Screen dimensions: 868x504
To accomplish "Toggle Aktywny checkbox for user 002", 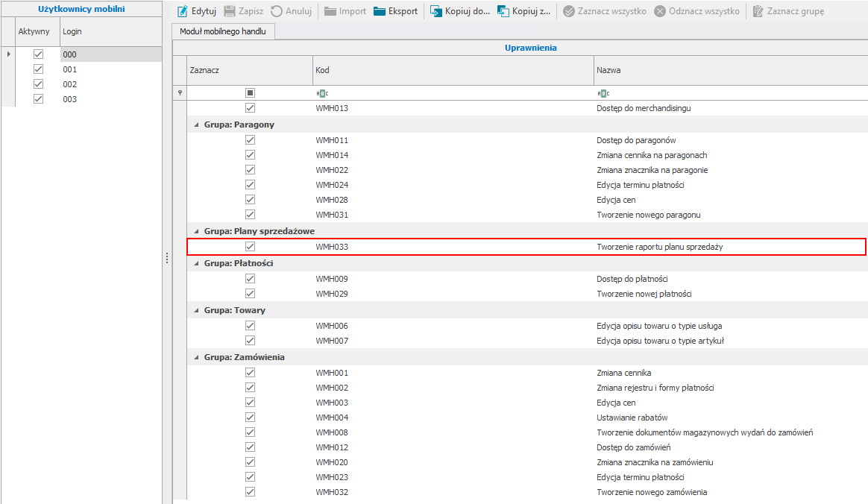I will tap(38, 84).
